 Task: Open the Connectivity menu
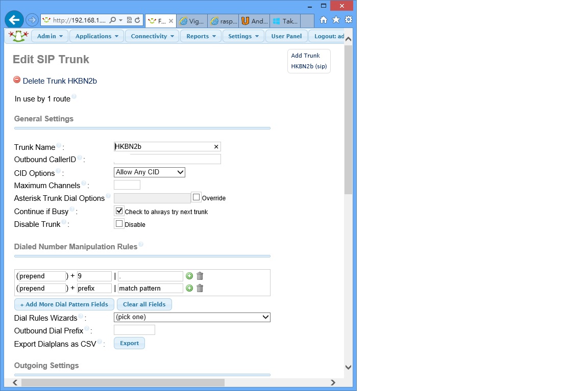tap(152, 36)
